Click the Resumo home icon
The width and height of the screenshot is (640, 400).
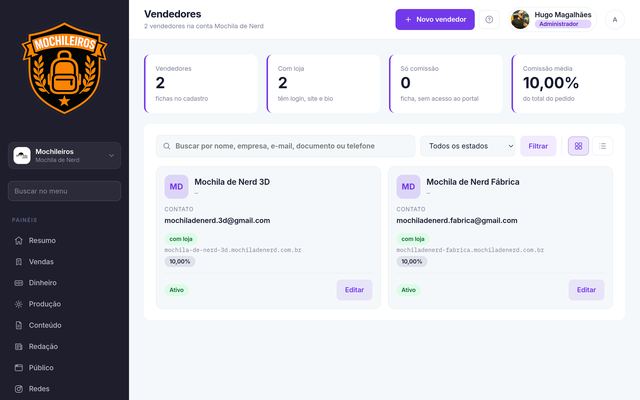tap(19, 240)
